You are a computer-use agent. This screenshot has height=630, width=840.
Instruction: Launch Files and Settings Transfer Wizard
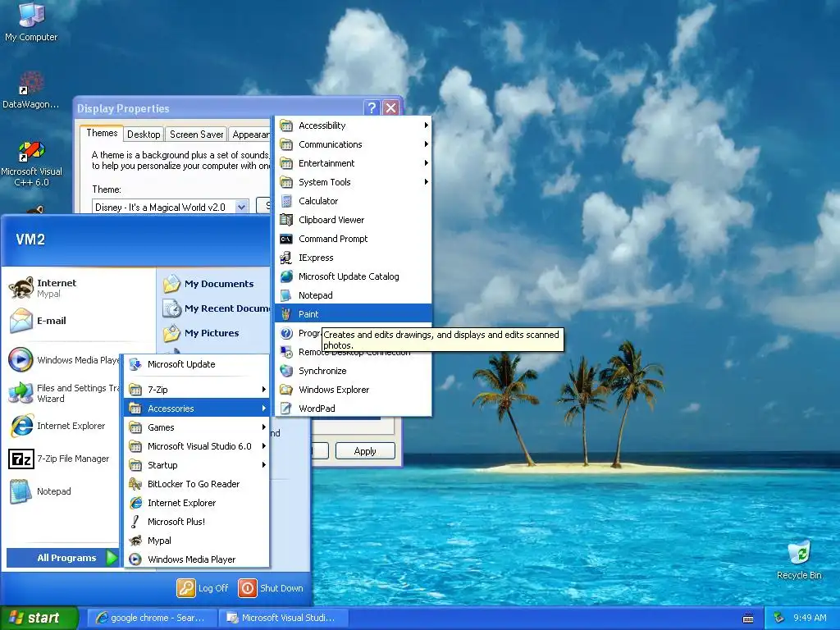[63, 393]
